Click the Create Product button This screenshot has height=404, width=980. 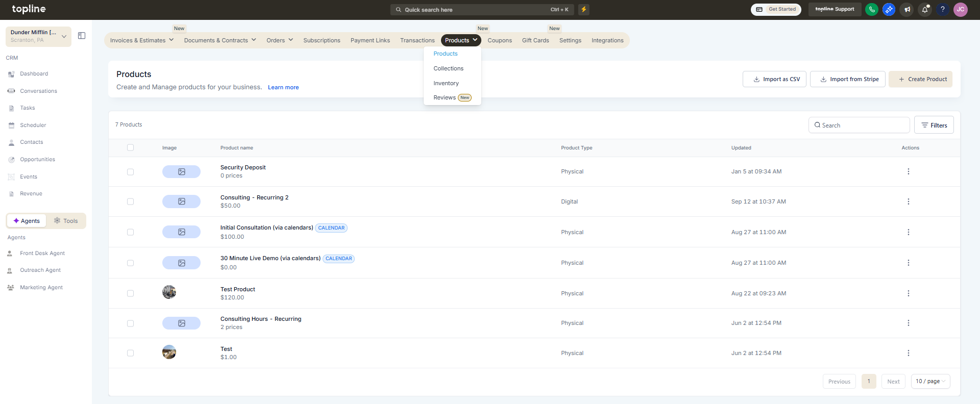point(920,79)
